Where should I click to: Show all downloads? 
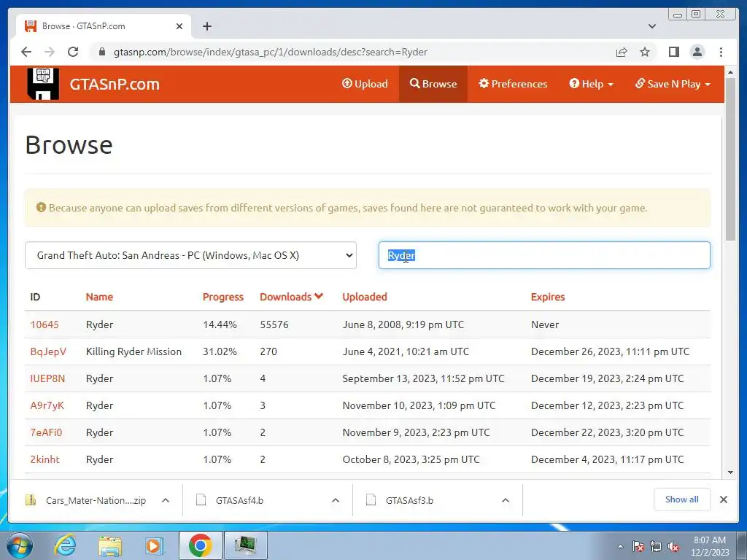pyautogui.click(x=682, y=499)
